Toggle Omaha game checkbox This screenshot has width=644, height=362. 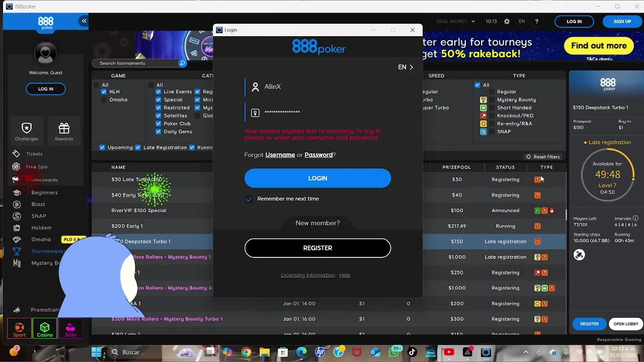tap(104, 100)
